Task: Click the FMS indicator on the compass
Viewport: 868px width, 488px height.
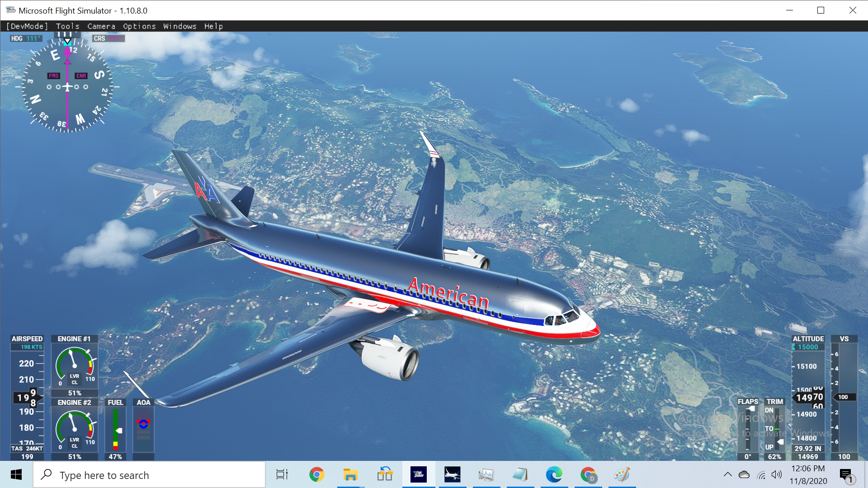Action: (54, 76)
